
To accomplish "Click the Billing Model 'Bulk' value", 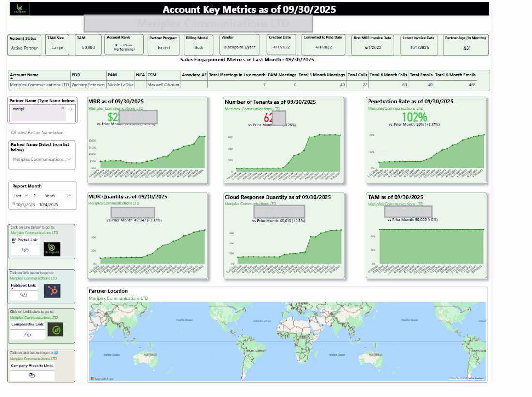I will 198,48.
